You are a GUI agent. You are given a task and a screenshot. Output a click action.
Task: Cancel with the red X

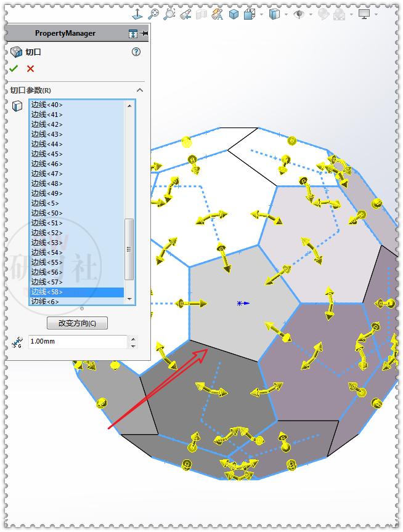pos(31,69)
